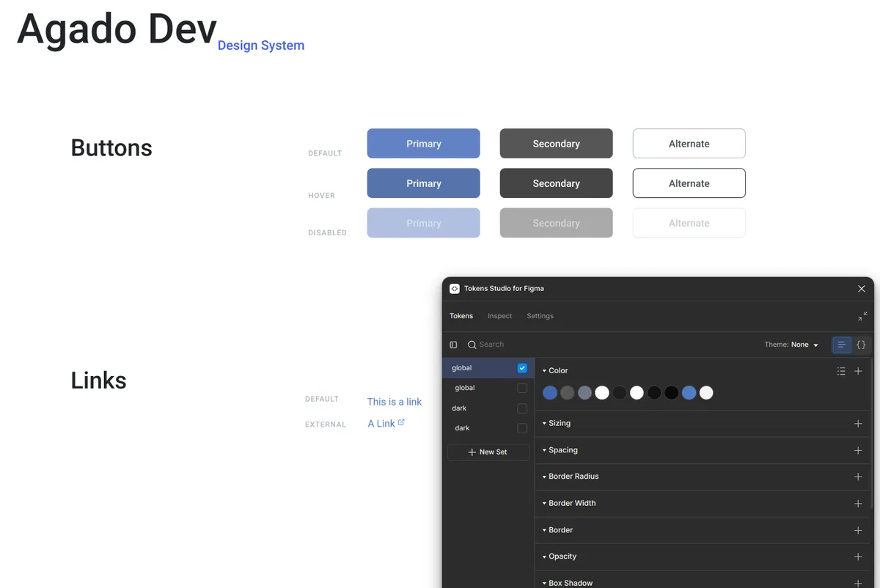880x588 pixels.
Task: Collapse the Color section
Action: point(546,370)
